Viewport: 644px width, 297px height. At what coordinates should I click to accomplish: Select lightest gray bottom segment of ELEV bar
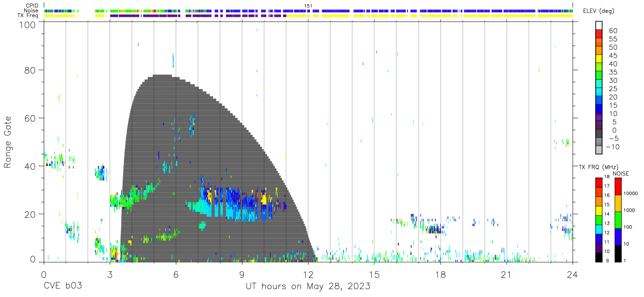(599, 150)
